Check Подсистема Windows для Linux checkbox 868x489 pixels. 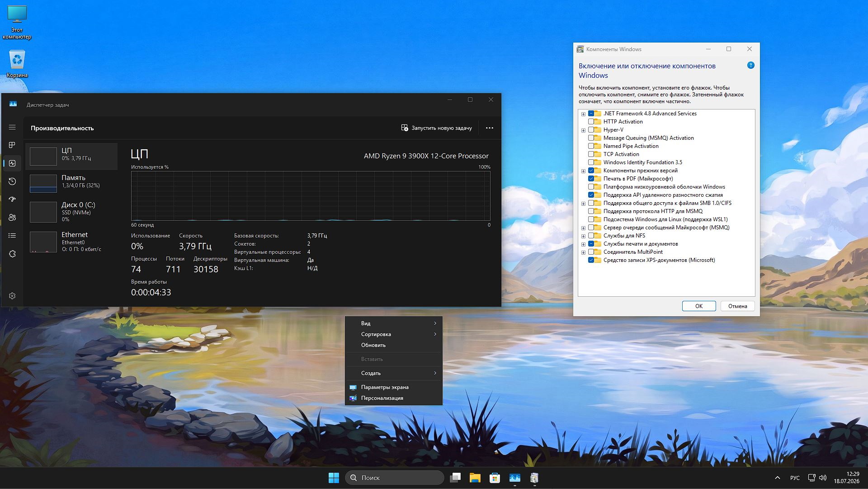click(x=591, y=219)
